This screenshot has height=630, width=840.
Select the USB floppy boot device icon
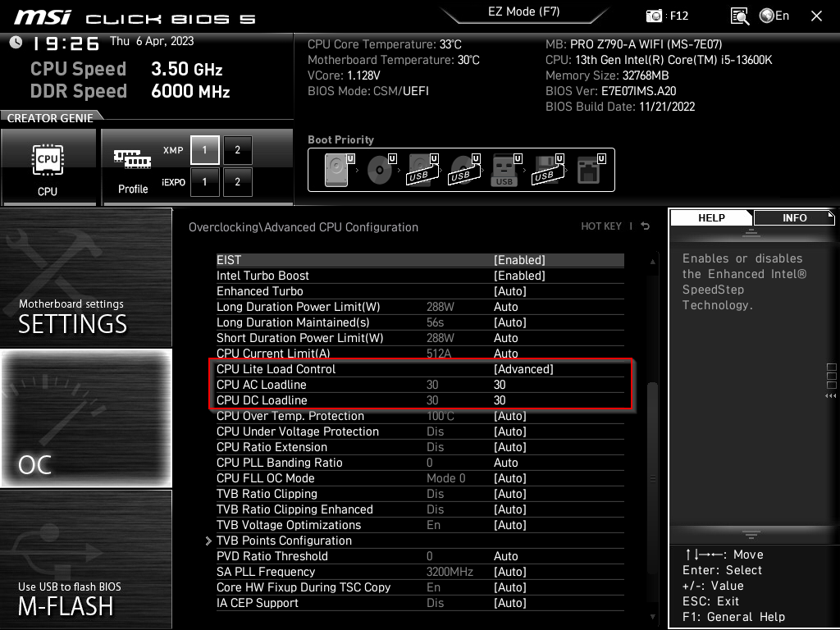547,170
